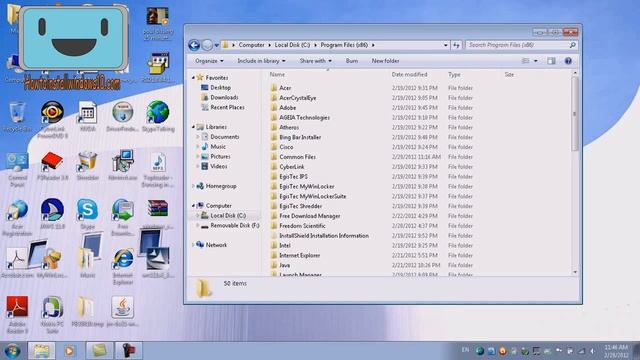Screen dimensions: 640x360
Task: Expand the Network node
Action: pos(193,245)
